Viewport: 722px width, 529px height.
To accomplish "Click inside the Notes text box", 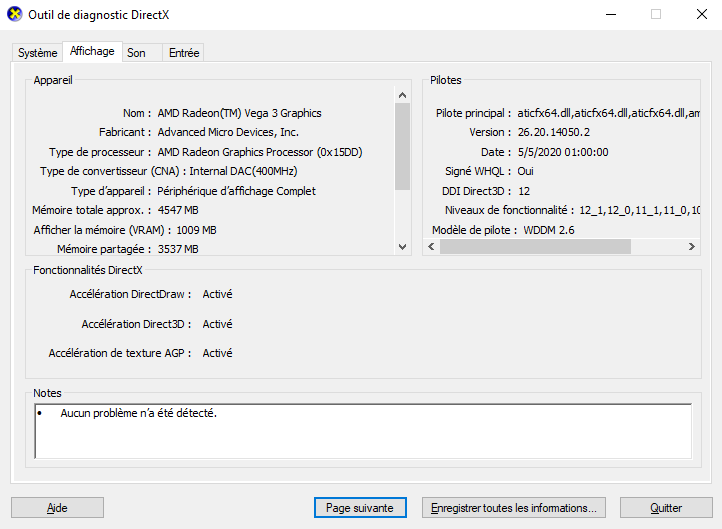I will coord(363,431).
